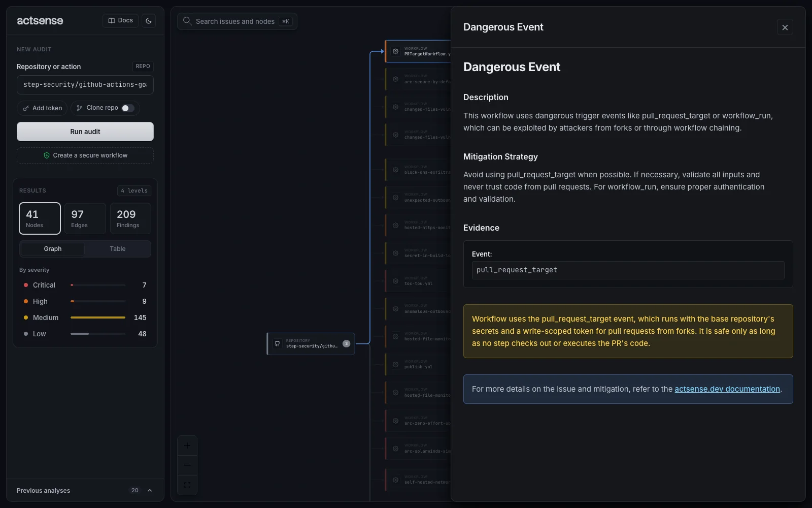Open actsense.dev documentation link
The image size is (812, 508).
click(x=727, y=389)
